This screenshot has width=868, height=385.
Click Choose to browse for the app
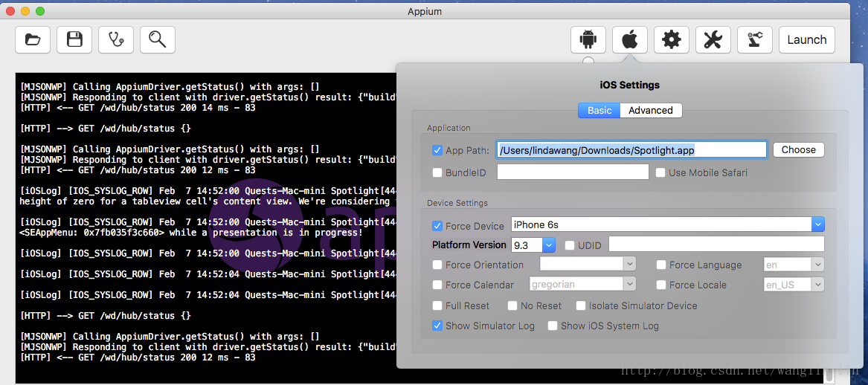tap(798, 150)
